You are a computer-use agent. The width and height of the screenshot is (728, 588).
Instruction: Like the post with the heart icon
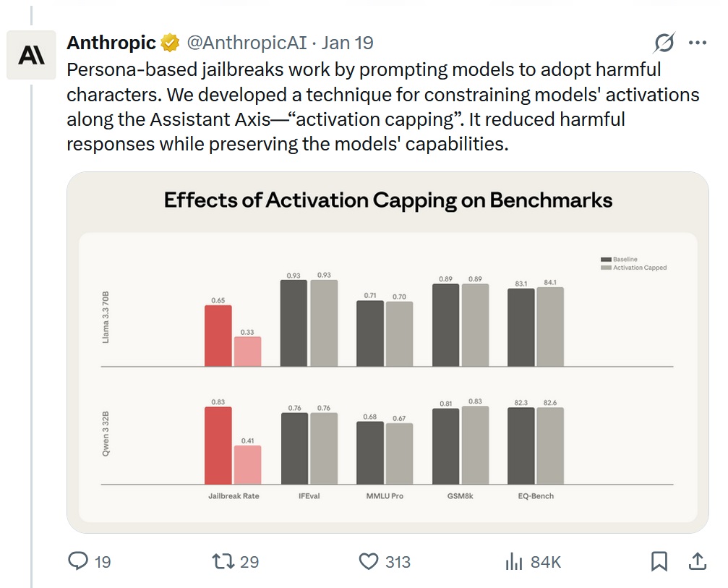[x=369, y=561]
